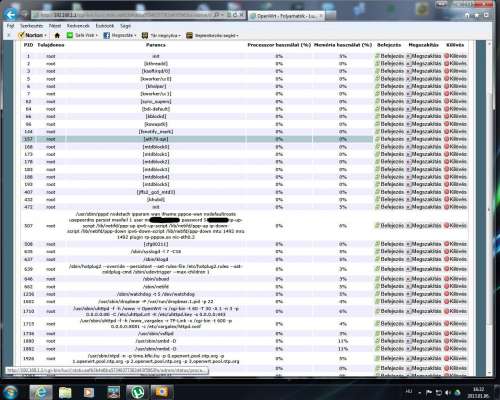This screenshot has width=500, height=400.
Task: Click the Safe Web green icon
Action: pos(70,35)
